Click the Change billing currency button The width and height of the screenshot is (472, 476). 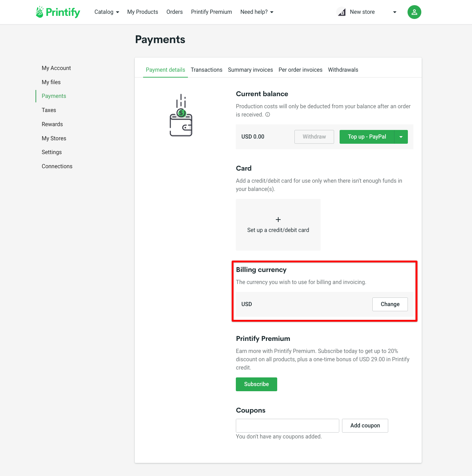click(x=390, y=304)
